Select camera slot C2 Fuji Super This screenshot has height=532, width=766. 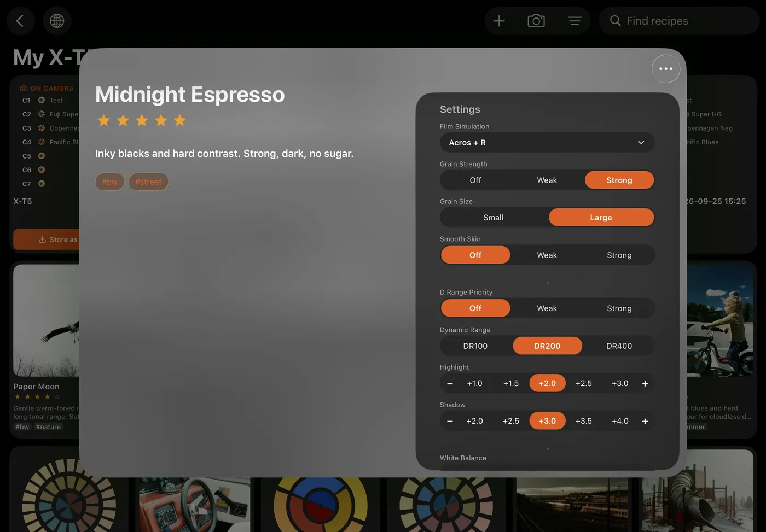[49, 114]
